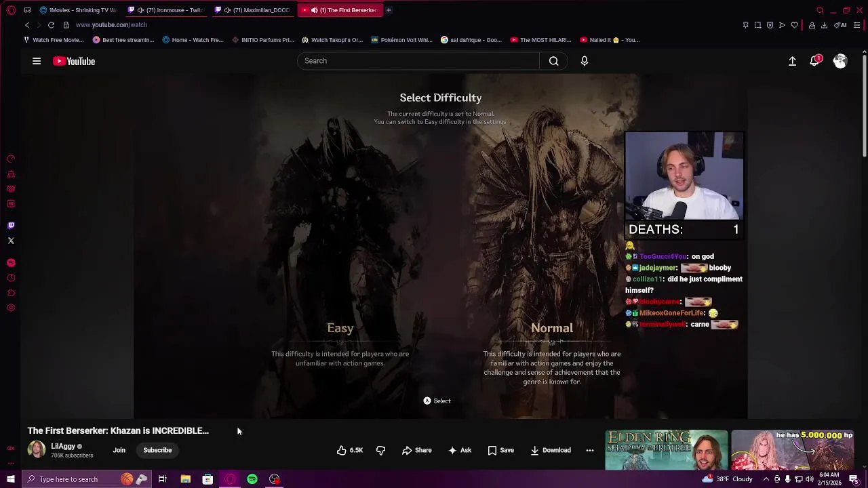The image size is (868, 488).
Task: Open the Opera menu logo
Action: point(11,10)
